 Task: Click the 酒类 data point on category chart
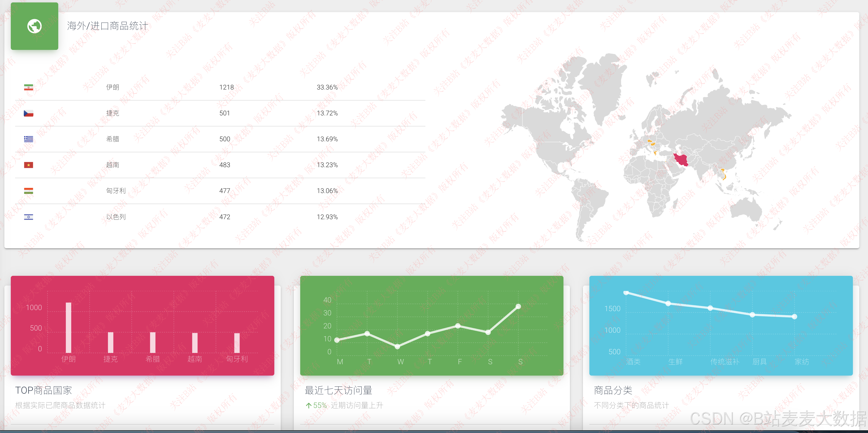626,293
